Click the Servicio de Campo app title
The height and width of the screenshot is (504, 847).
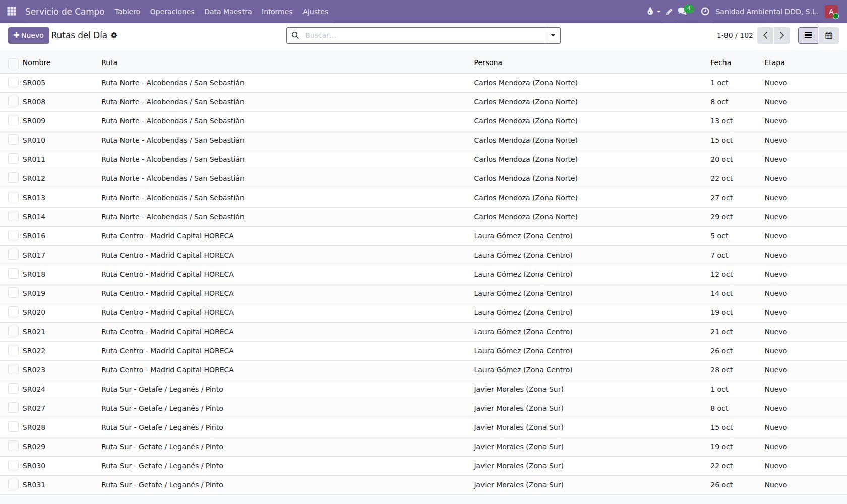pyautogui.click(x=65, y=11)
